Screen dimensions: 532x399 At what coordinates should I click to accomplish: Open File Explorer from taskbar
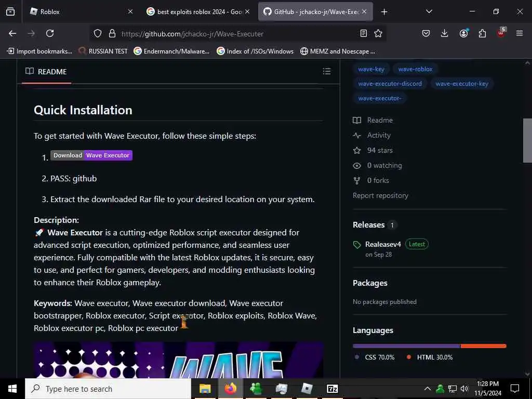(205, 389)
